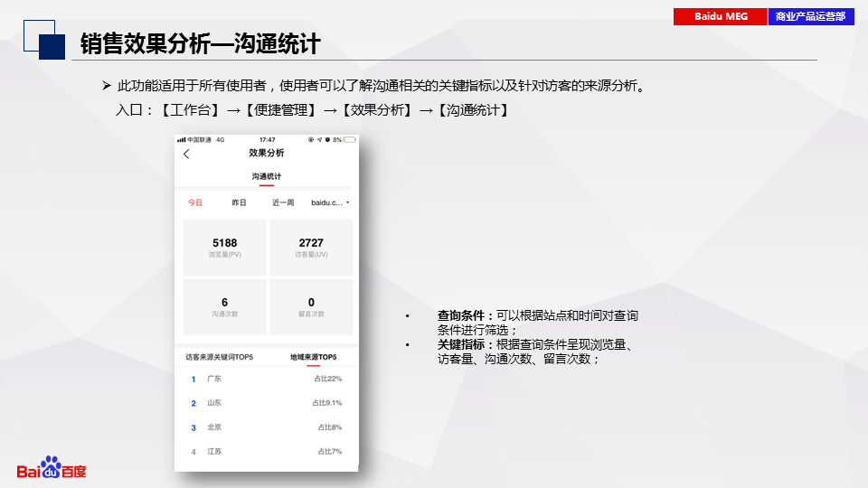The width and height of the screenshot is (868, 488).
Task: Click the 留言次数 card showing 0
Action: click(x=311, y=307)
